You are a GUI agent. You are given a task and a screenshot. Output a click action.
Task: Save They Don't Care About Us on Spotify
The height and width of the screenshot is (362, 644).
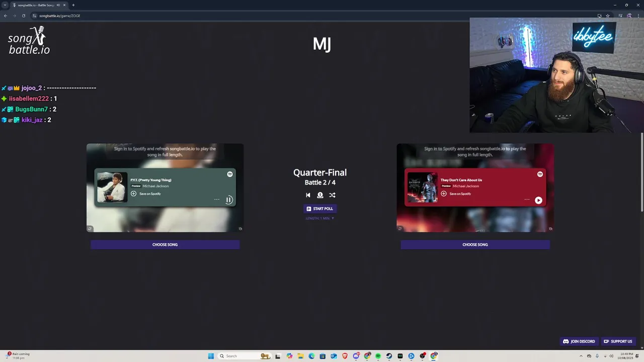444,194
